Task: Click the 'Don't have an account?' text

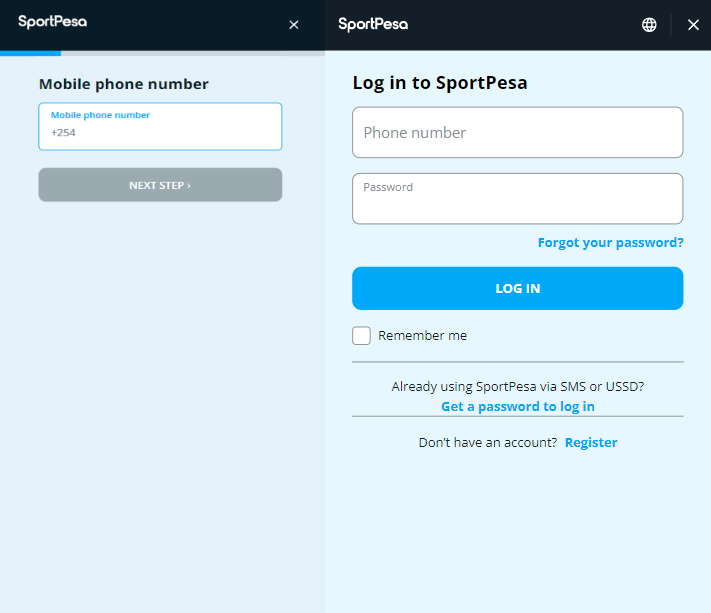Action: click(x=487, y=442)
